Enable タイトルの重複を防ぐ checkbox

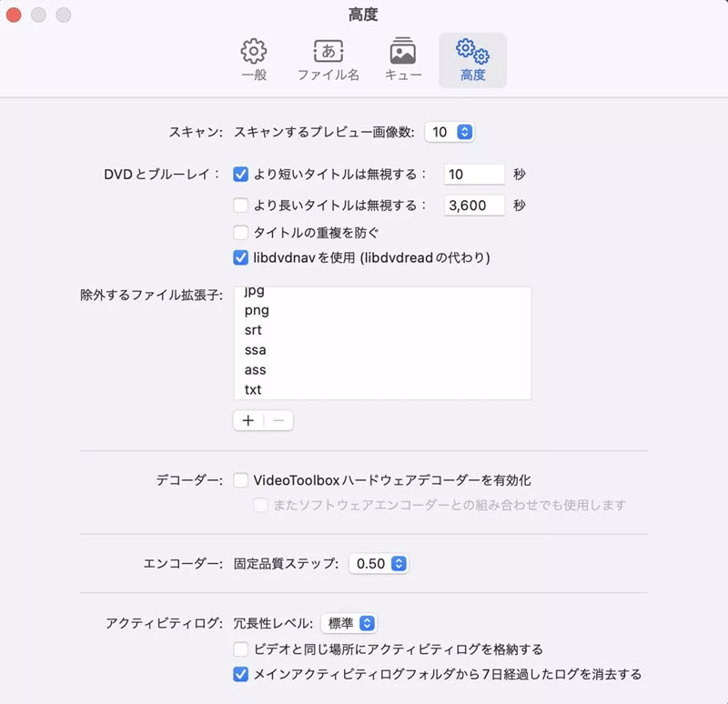tap(241, 232)
